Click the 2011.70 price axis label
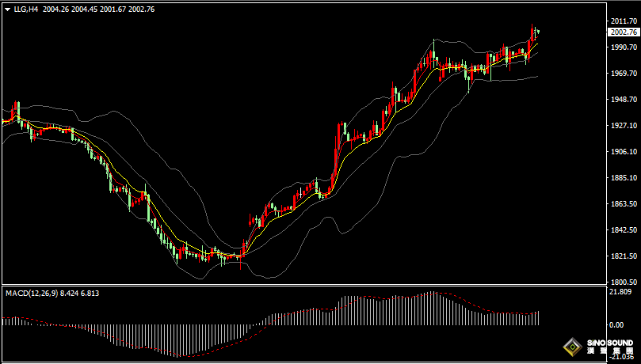Image resolution: width=641 pixels, height=364 pixels. [x=621, y=21]
